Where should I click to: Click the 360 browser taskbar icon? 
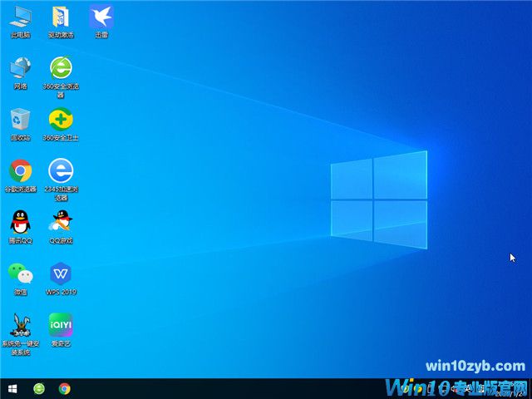pyautogui.click(x=39, y=389)
